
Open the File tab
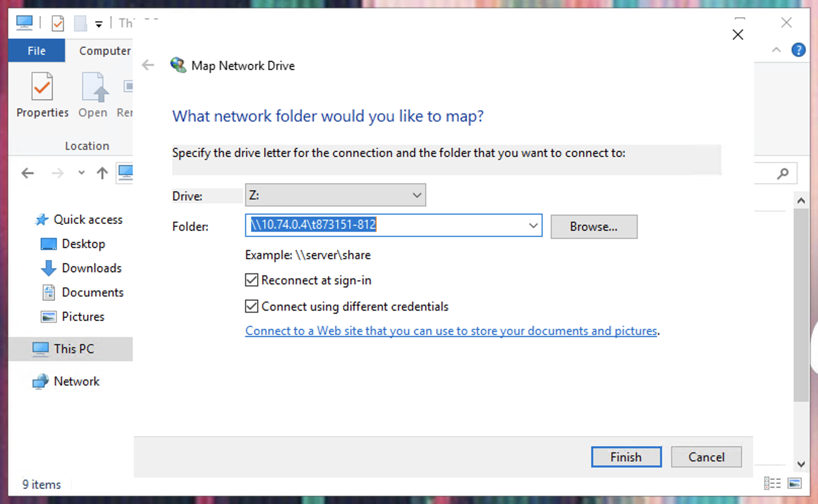pos(36,51)
